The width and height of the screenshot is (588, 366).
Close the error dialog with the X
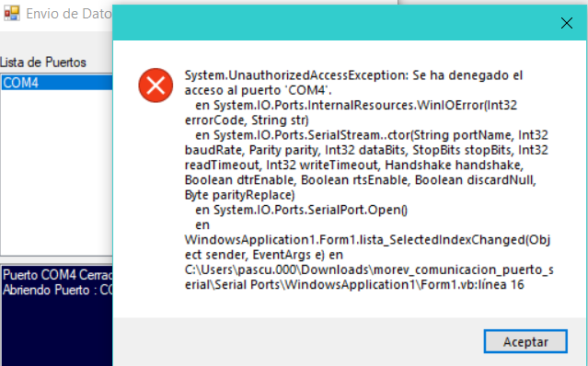[x=567, y=23]
